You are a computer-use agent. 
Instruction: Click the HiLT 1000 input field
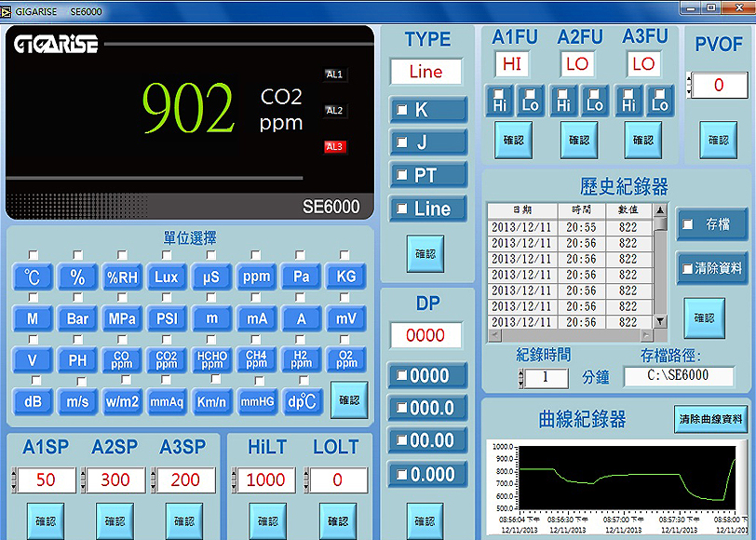(x=266, y=479)
